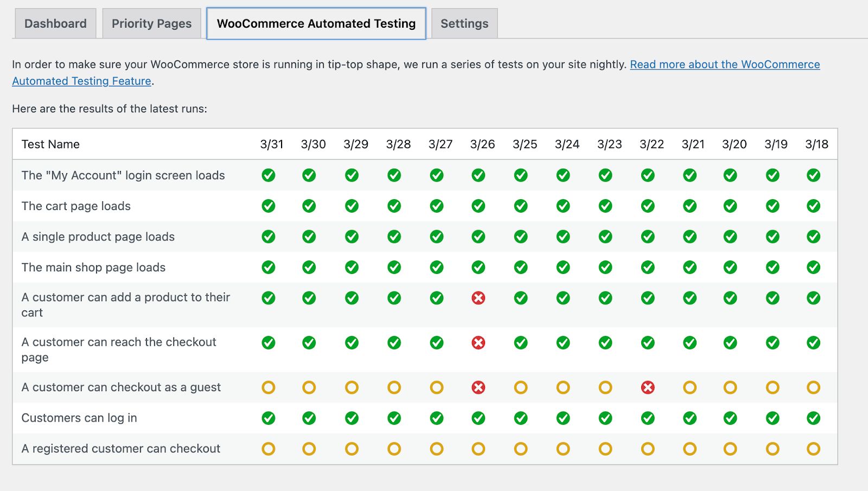Click the My Account login pass icon for 3/31

269,175
